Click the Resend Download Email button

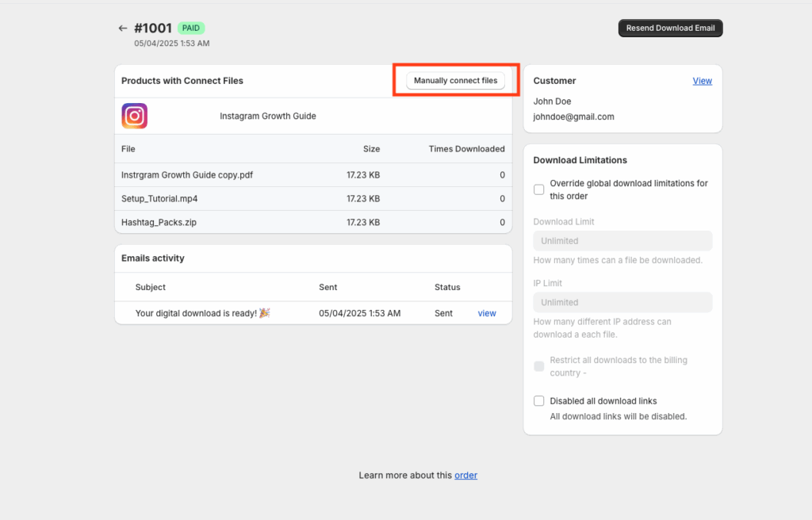(670, 29)
